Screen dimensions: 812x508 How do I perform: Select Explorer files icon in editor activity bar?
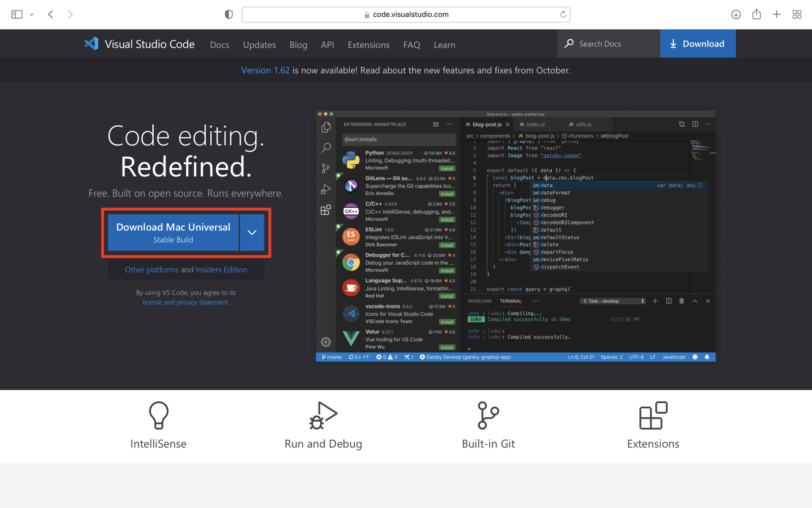(326, 127)
